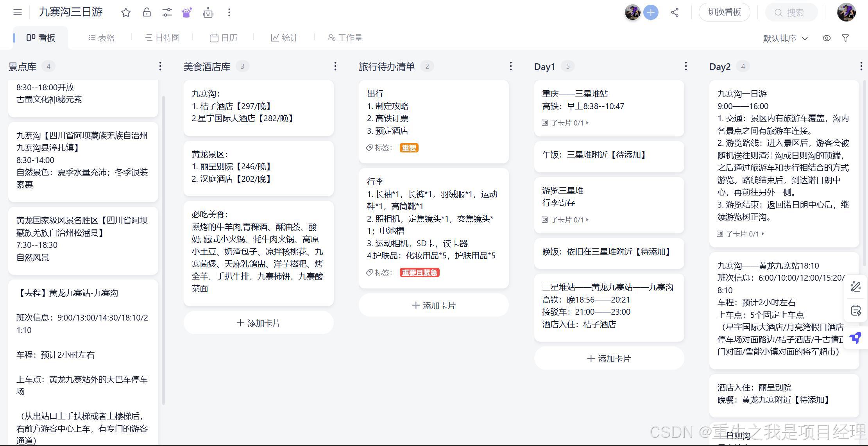Open the 默认排序 sort dropdown

click(785, 38)
